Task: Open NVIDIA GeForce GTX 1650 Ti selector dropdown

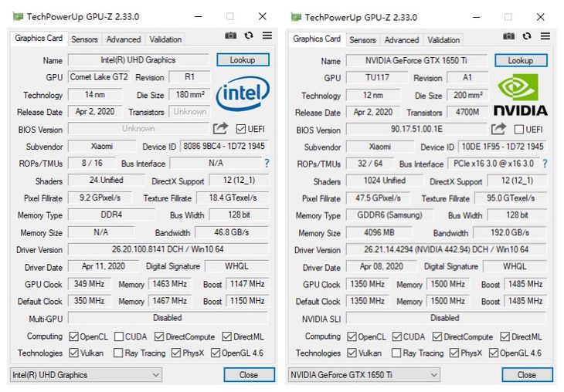Action: [364, 375]
